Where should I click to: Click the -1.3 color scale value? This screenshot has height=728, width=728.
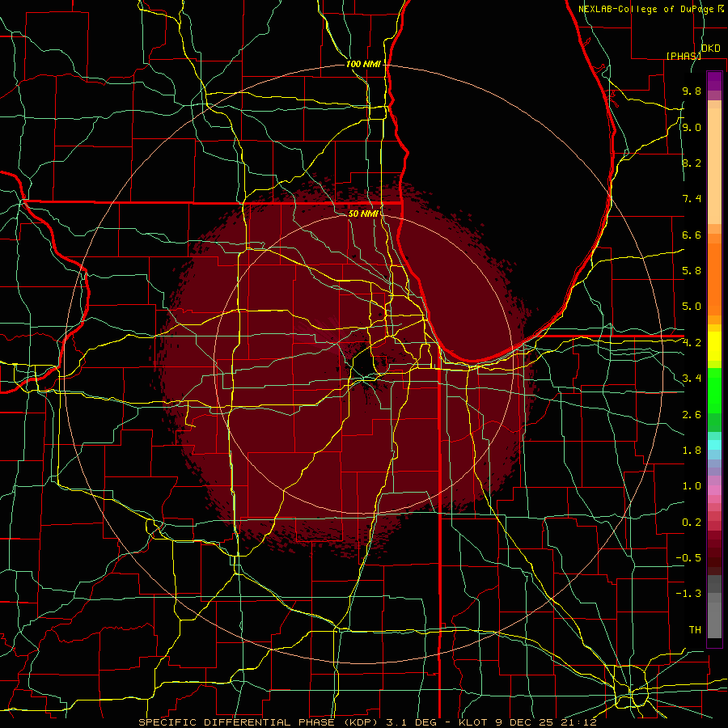coord(688,594)
